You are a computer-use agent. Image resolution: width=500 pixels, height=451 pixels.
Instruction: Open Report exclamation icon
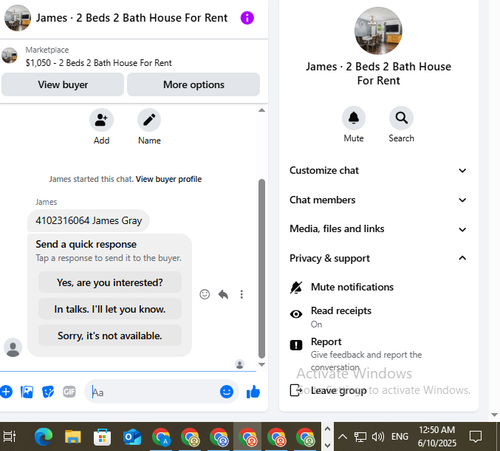click(x=296, y=345)
